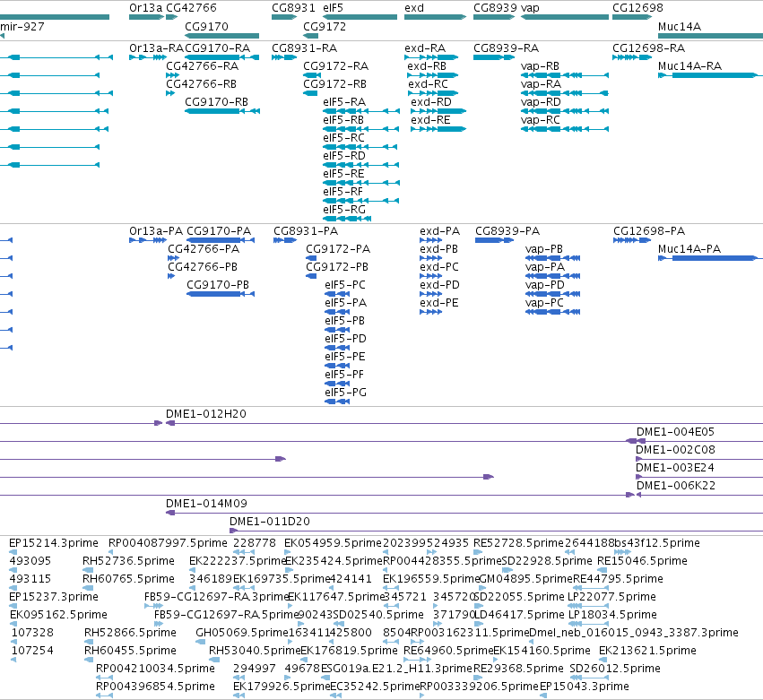763x700 pixels.
Task: Click the Or13a-PA protein label
Action: coord(156,231)
